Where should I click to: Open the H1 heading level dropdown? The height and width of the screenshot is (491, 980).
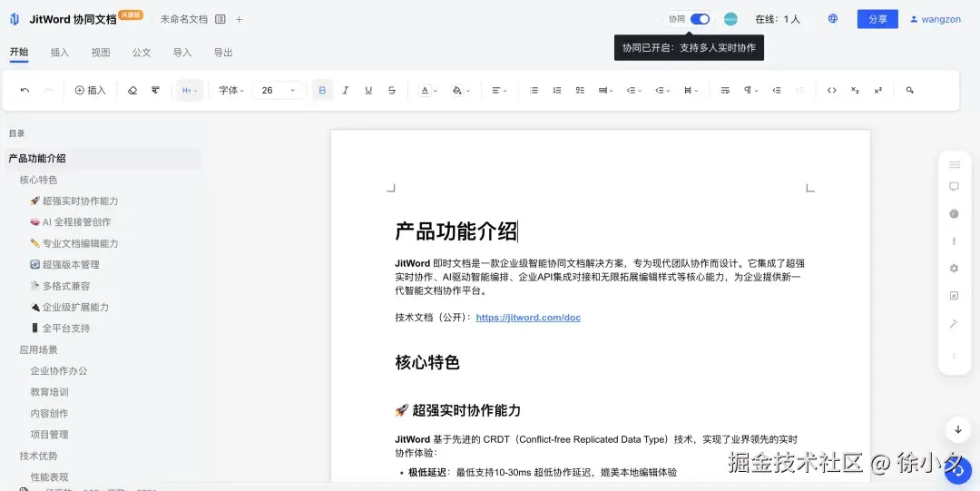point(190,90)
